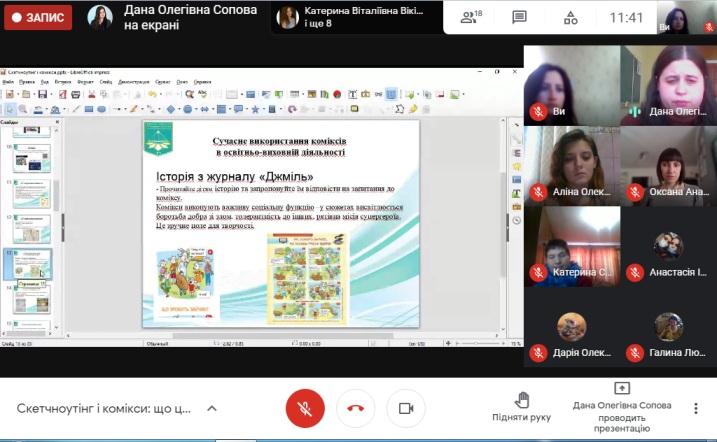Select Дана Олегівна Сопова presenting label
The image size is (717, 442).
(x=190, y=17)
